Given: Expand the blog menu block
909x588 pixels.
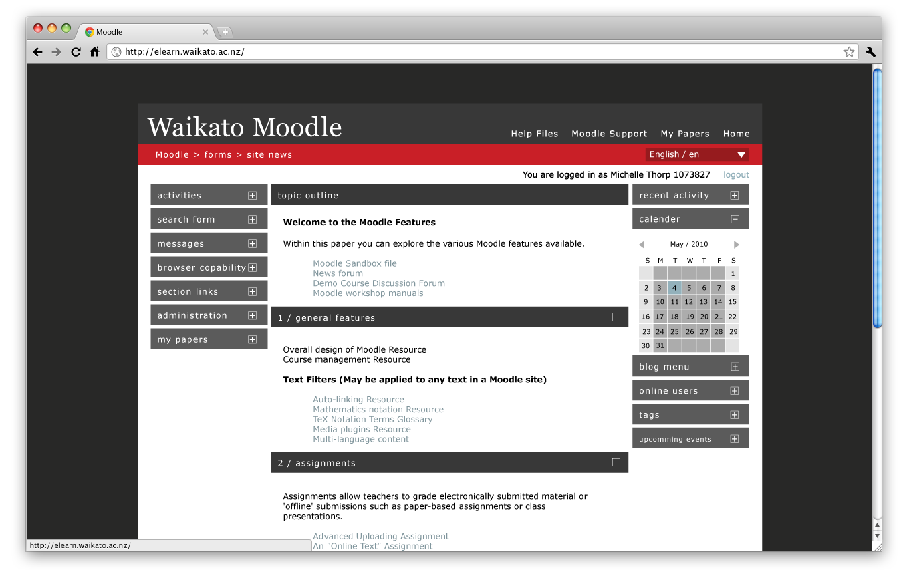Looking at the screenshot, I should [735, 367].
